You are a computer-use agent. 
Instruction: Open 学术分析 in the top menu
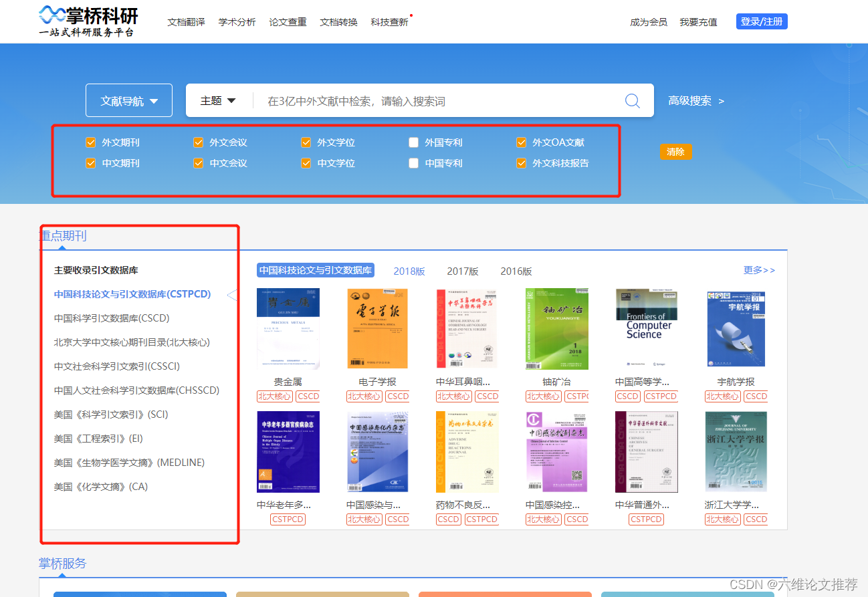point(237,22)
